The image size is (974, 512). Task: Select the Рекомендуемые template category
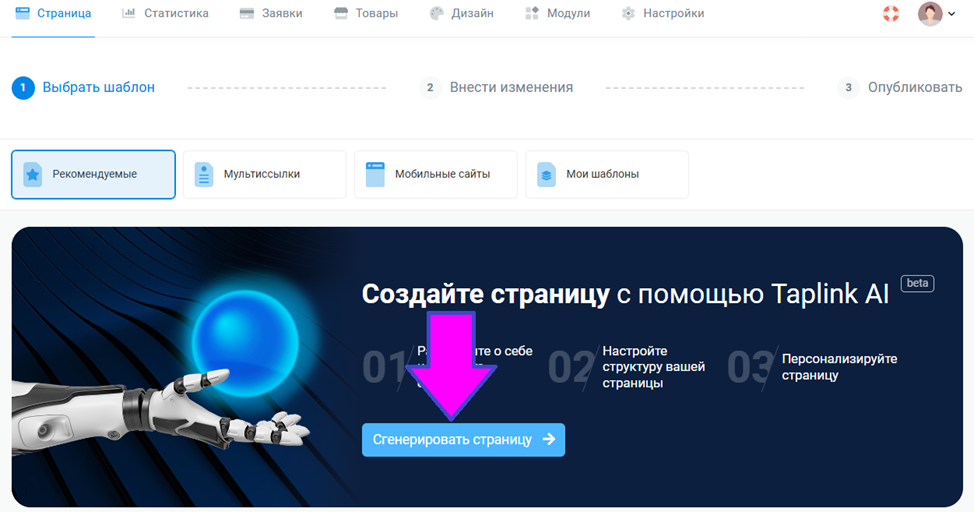tap(93, 175)
